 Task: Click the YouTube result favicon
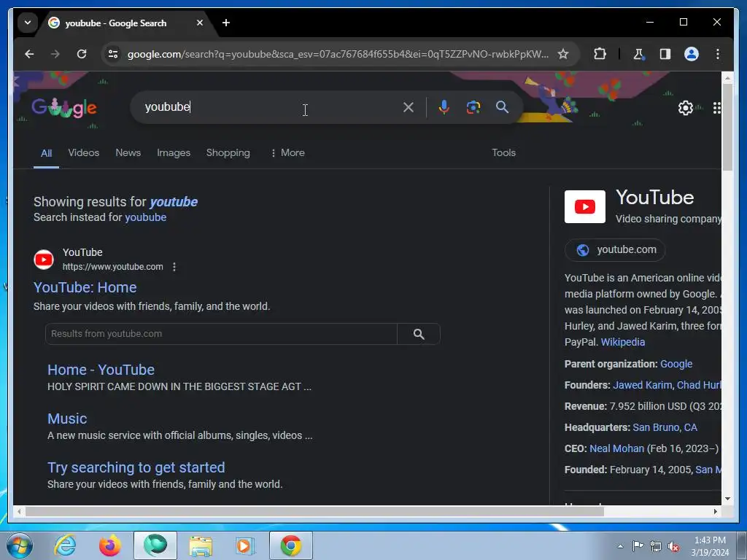(x=44, y=260)
